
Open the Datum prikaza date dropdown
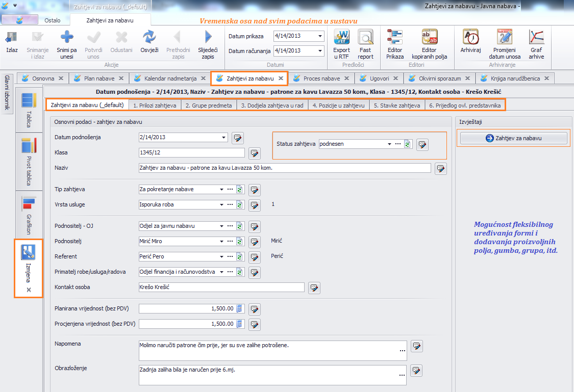point(320,36)
